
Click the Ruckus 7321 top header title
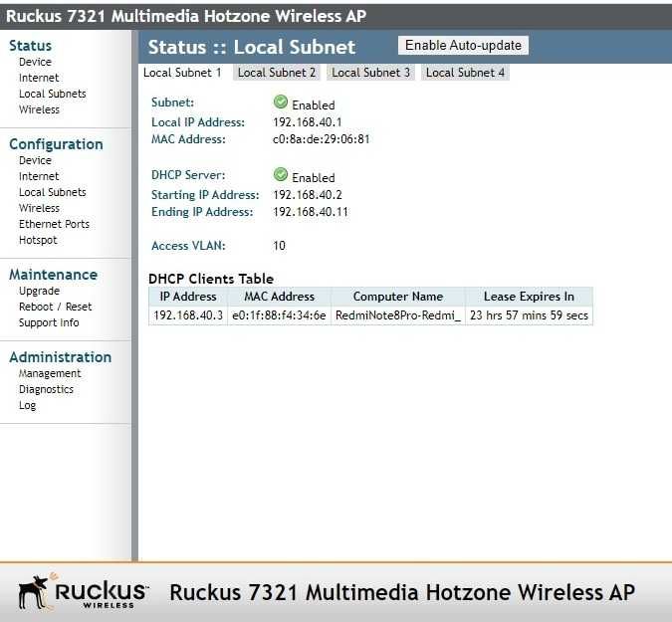pyautogui.click(x=186, y=16)
